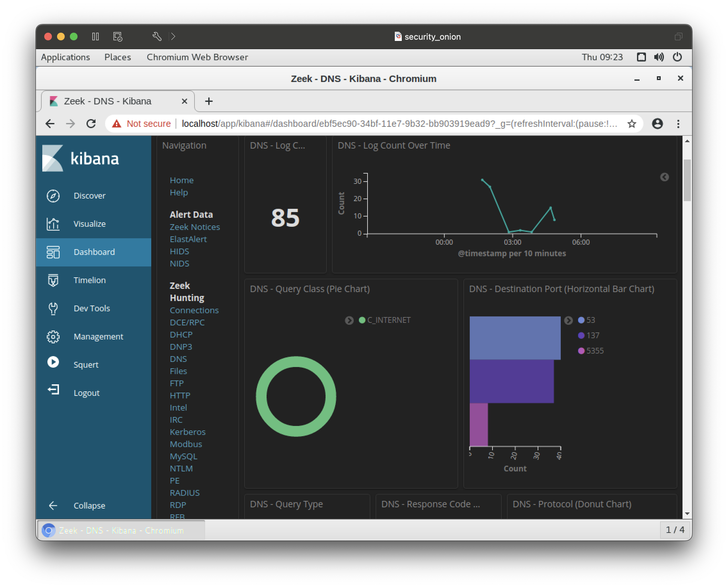
Task: Click the workspace switcher showing 1 / 4
Action: tap(675, 530)
